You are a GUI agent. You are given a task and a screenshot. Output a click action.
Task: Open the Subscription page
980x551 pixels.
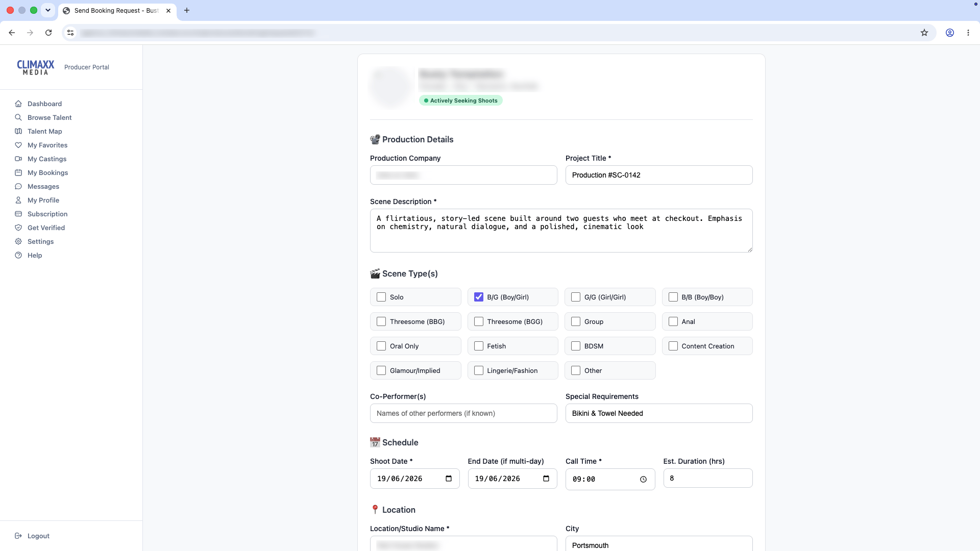47,214
